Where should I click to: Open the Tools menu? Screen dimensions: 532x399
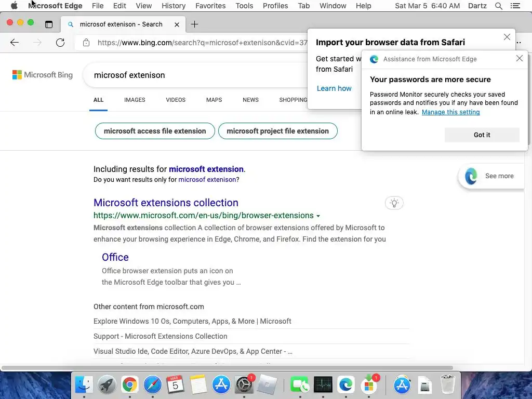[244, 6]
